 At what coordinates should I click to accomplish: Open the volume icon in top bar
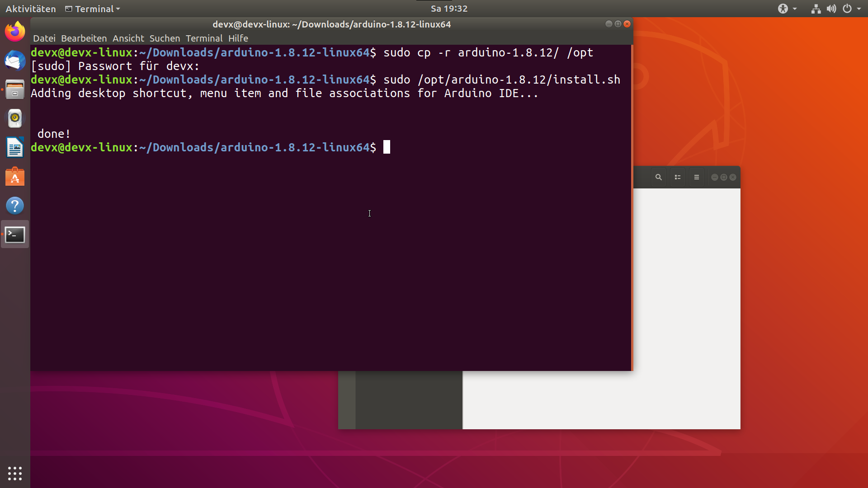click(831, 9)
